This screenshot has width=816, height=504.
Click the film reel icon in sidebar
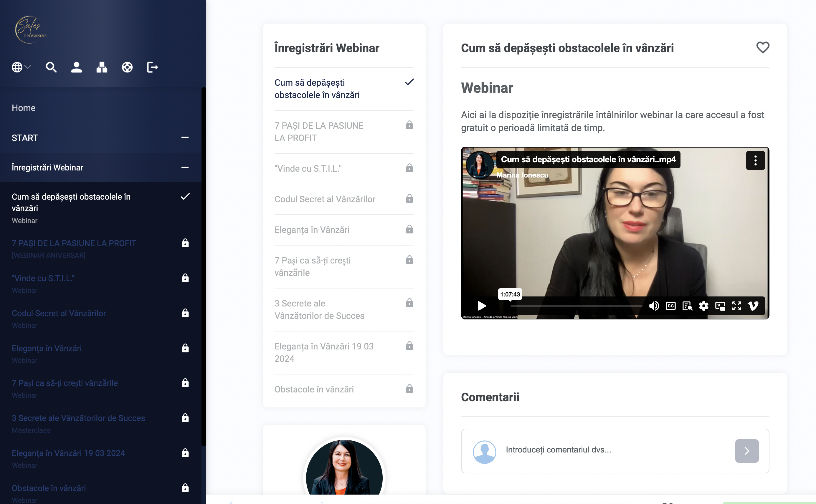tap(127, 67)
